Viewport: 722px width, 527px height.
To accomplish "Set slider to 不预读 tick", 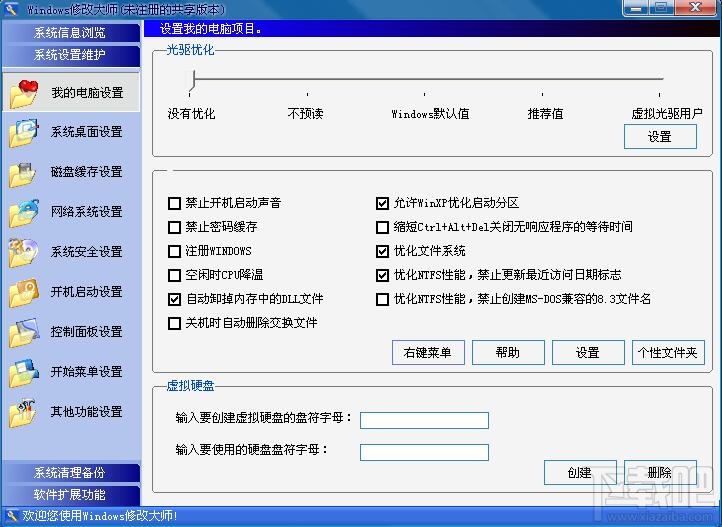I will [307, 93].
